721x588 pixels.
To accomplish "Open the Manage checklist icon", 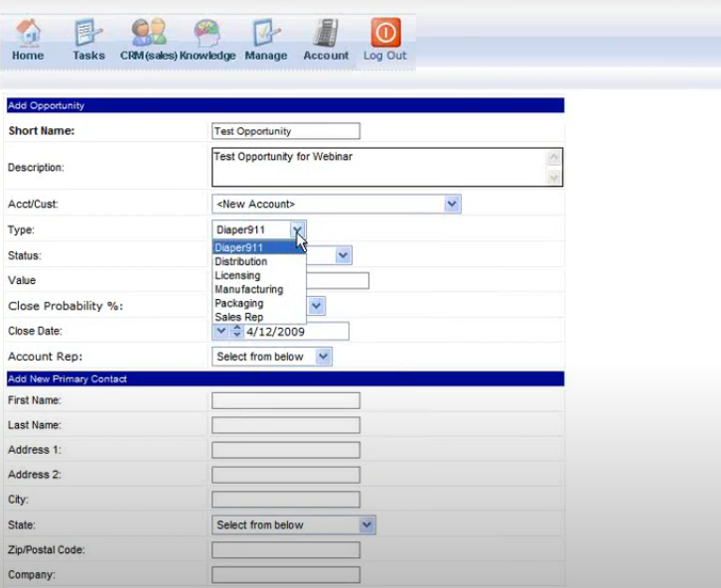I will click(266, 32).
